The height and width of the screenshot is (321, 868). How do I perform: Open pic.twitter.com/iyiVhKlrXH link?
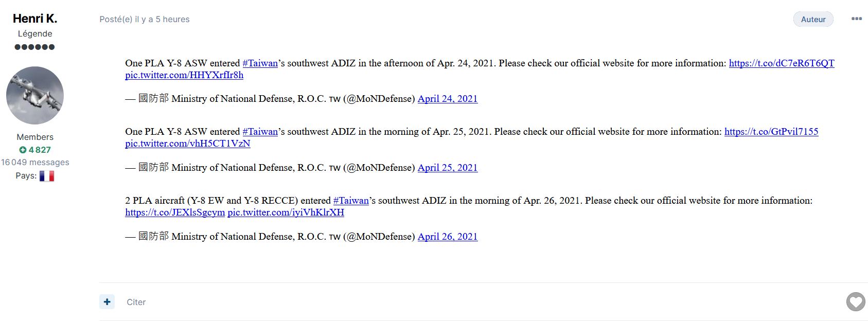[286, 212]
